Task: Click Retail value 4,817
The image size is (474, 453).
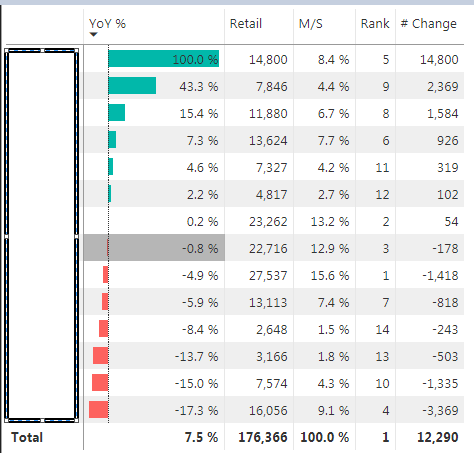Action: 271,195
